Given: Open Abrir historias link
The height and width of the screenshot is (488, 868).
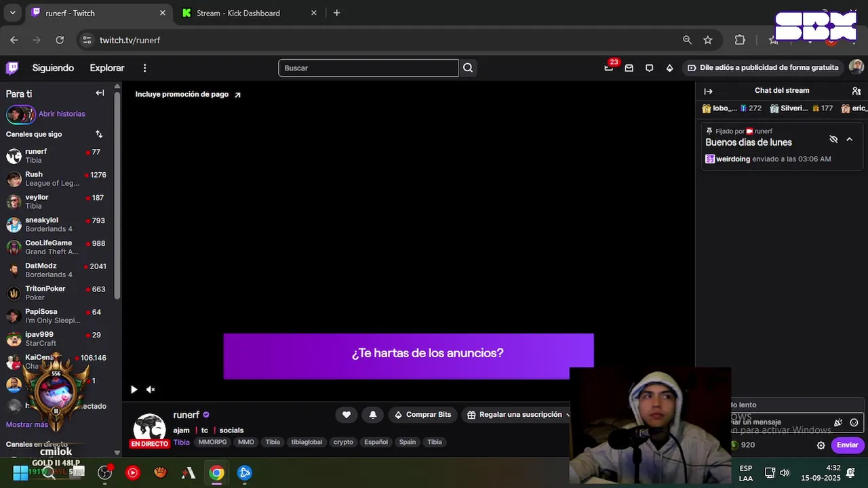Looking at the screenshot, I should 62,114.
